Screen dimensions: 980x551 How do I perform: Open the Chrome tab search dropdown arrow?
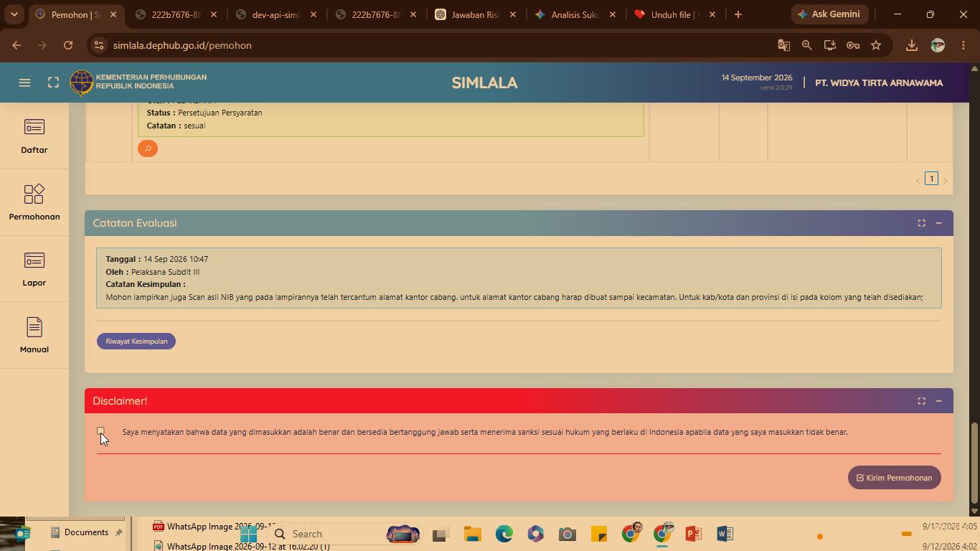[14, 14]
